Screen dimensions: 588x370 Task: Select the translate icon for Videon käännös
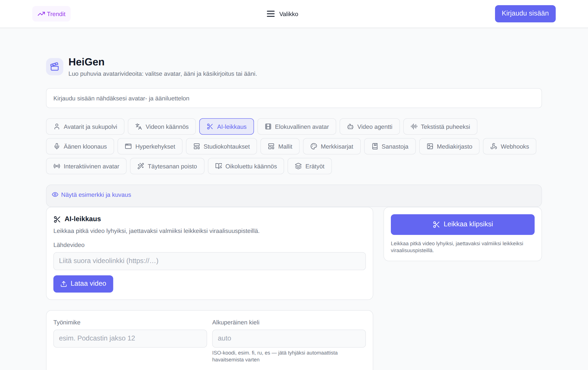(139, 126)
